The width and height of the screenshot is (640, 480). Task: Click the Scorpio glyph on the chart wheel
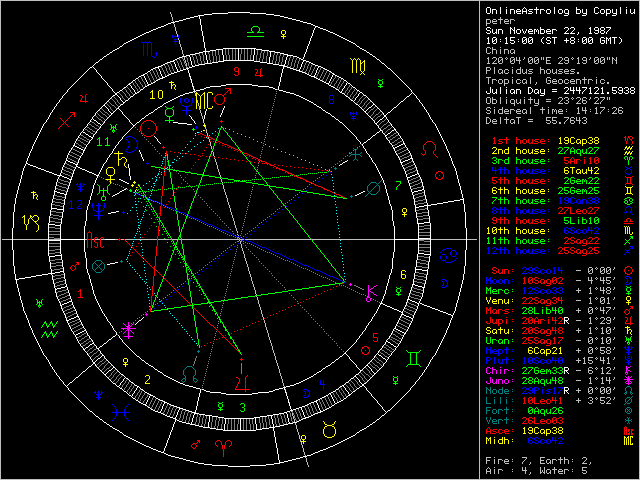pyautogui.click(x=147, y=46)
